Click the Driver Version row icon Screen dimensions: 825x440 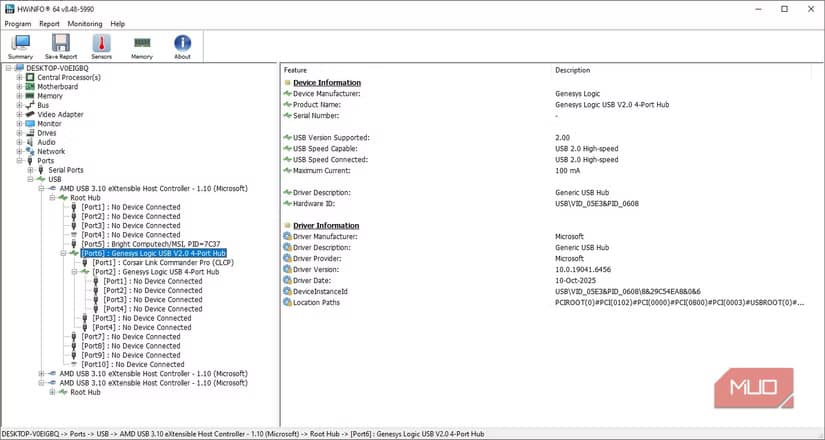click(x=287, y=269)
